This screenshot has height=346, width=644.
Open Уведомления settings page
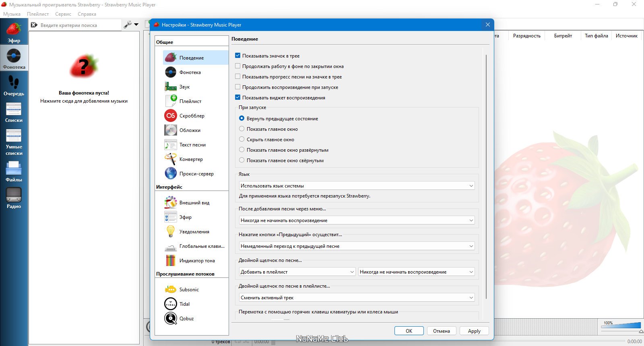pyautogui.click(x=196, y=231)
